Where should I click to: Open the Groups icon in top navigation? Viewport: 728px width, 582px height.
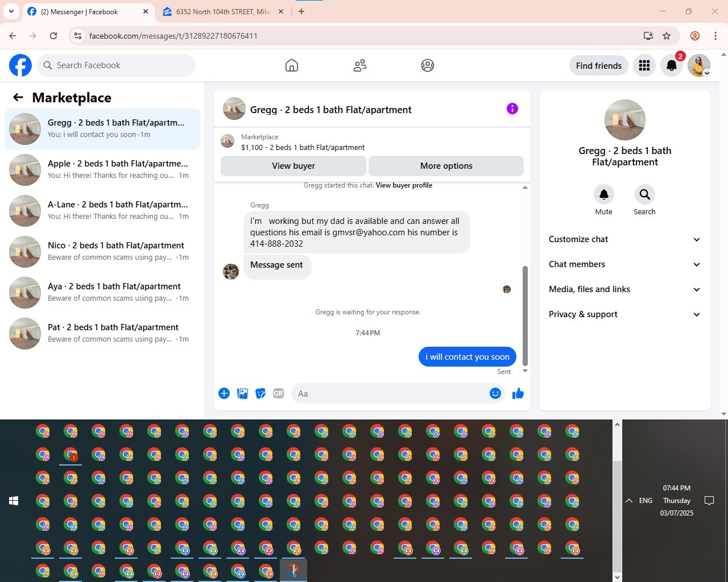pyautogui.click(x=428, y=65)
